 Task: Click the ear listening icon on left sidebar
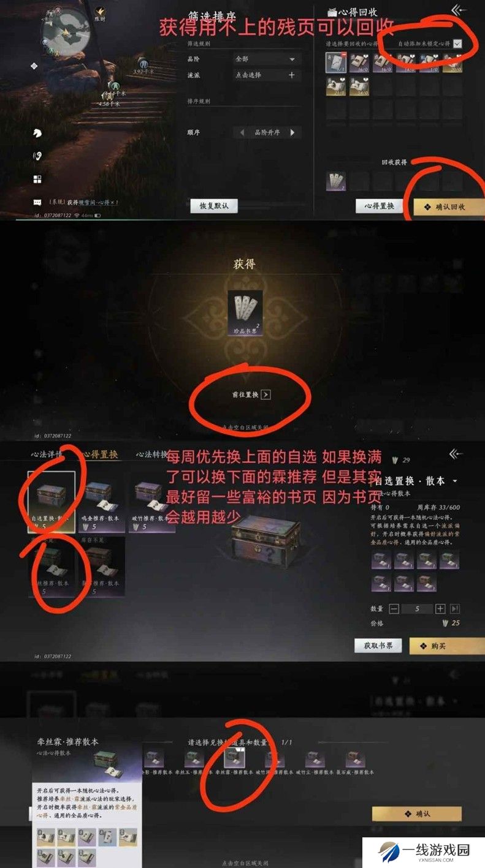click(x=37, y=156)
